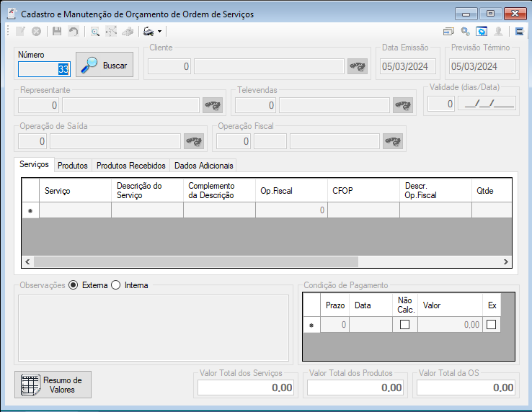Viewport: 532px width, 412px height.
Task: Switch to the Produtos tab
Action: coord(73,166)
